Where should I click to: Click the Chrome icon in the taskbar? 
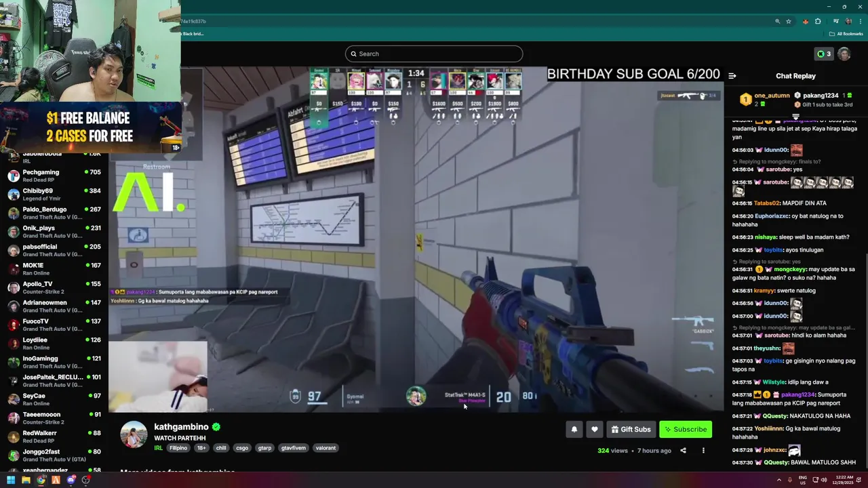point(41,480)
